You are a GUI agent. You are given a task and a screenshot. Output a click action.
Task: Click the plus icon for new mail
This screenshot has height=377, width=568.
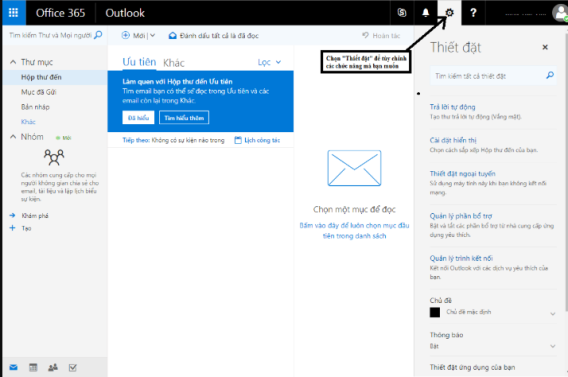(x=125, y=35)
